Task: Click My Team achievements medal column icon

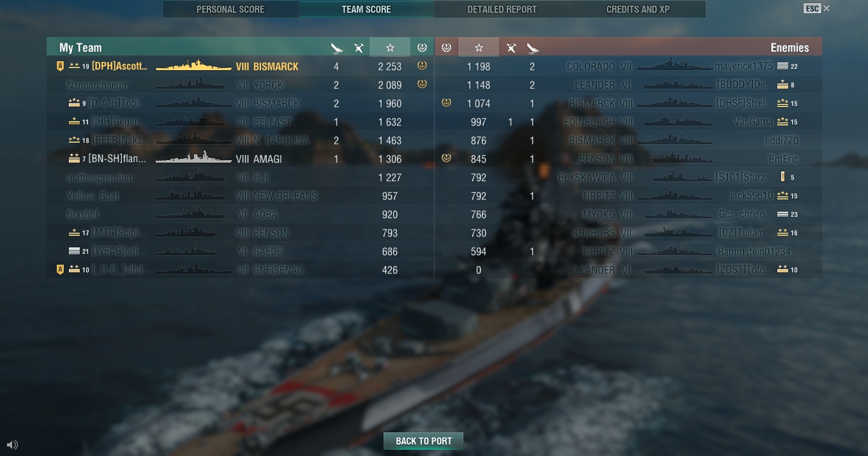Action: point(422,47)
